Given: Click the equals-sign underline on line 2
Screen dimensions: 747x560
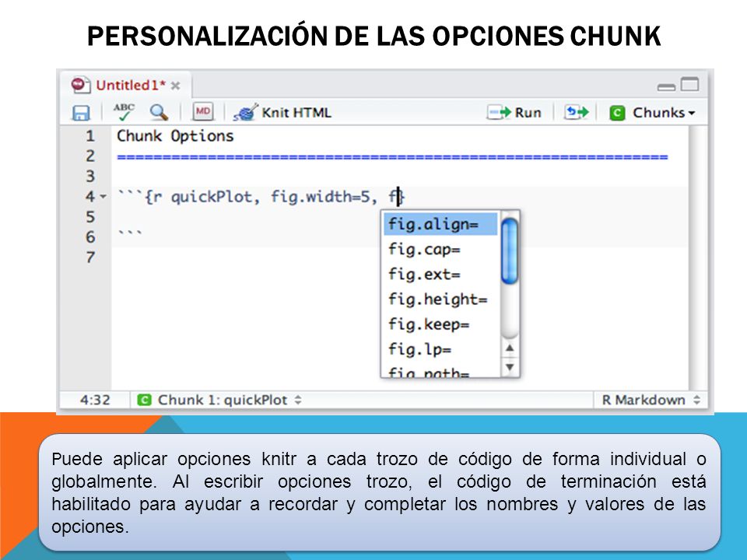Looking at the screenshot, I should [x=392, y=157].
